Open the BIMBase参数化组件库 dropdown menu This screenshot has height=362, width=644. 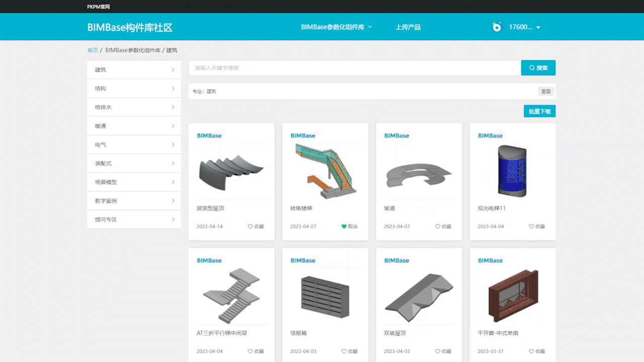337,27
